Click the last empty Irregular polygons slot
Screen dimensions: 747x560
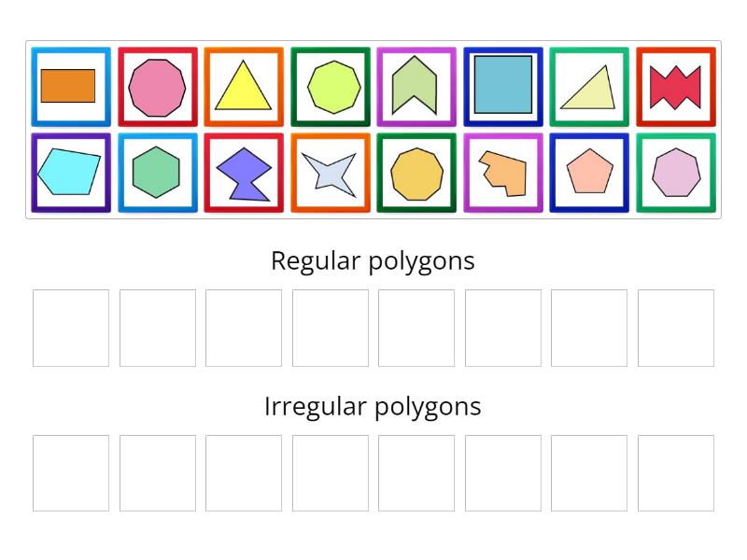coord(677,472)
